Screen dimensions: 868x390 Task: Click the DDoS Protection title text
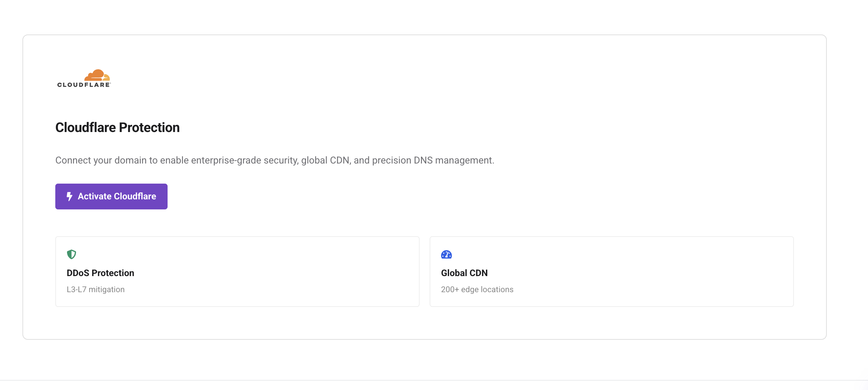[x=101, y=273]
